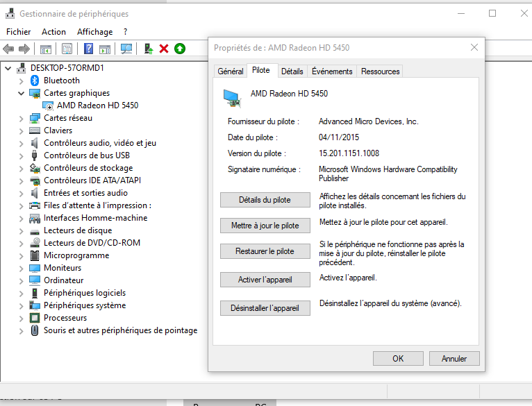This screenshot has width=532, height=406.
Task: Click the Bluetooth icon in the tree
Action: pyautogui.click(x=35, y=81)
